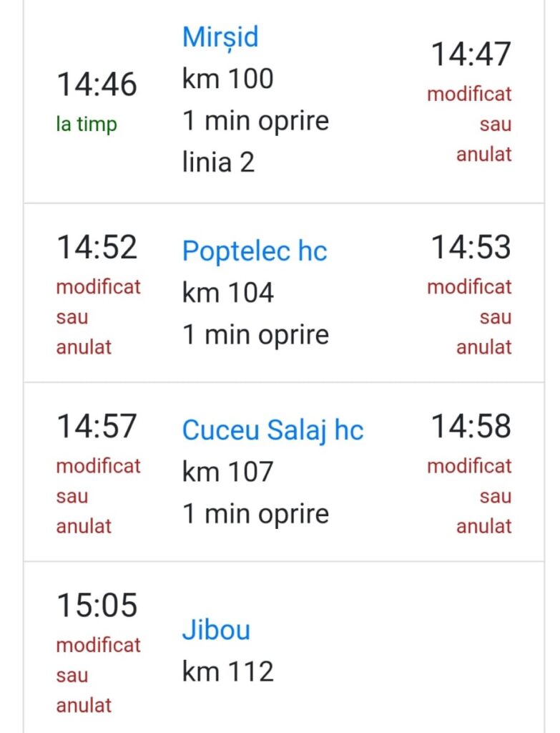Click the 14:46 arrival time
The image size is (560, 733).
97,84
